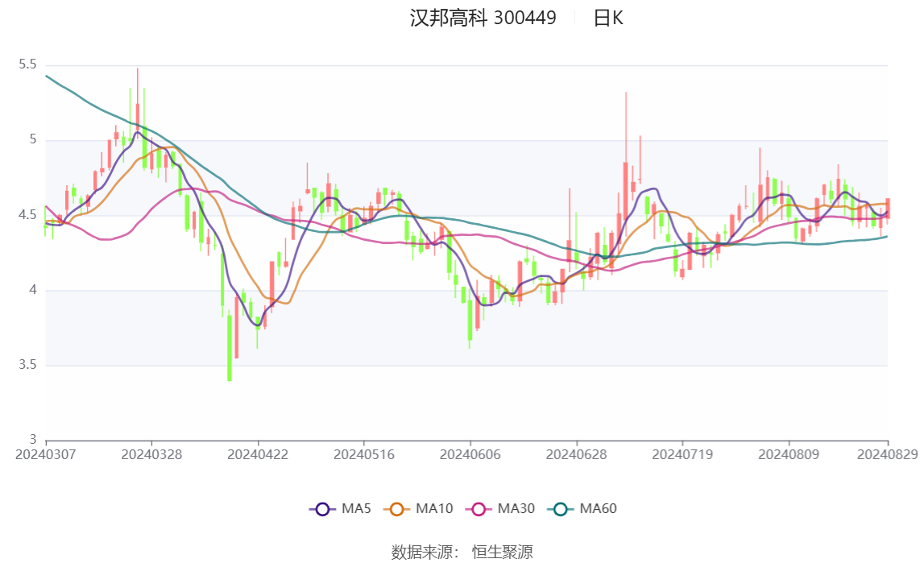This screenshot has height=563, width=924.
Task: Click x-axis date label 20240328
Action: (x=151, y=454)
